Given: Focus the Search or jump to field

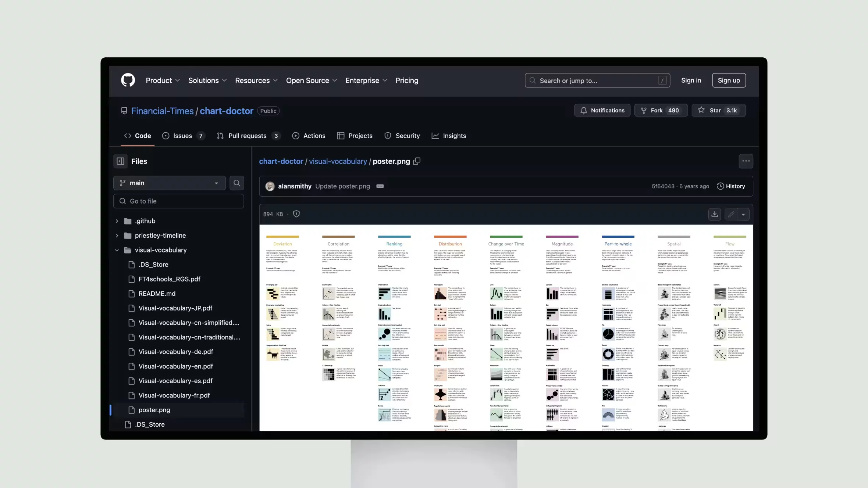Looking at the screenshot, I should (597, 80).
